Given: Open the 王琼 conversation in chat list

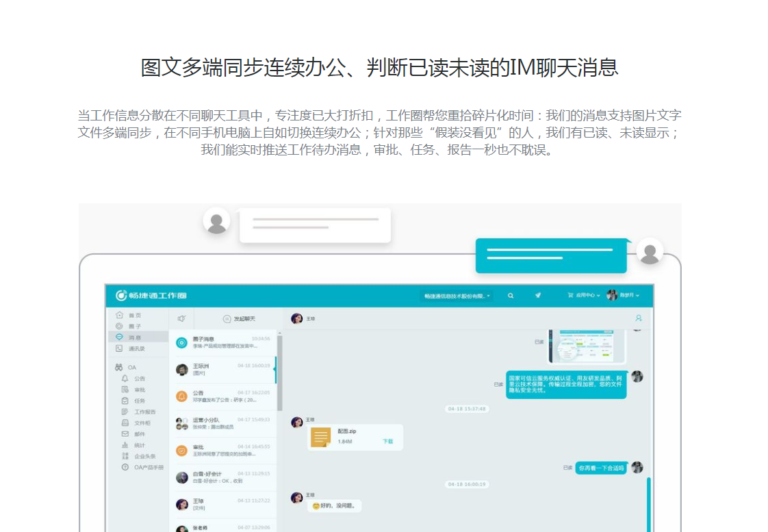Looking at the screenshot, I should [223, 504].
